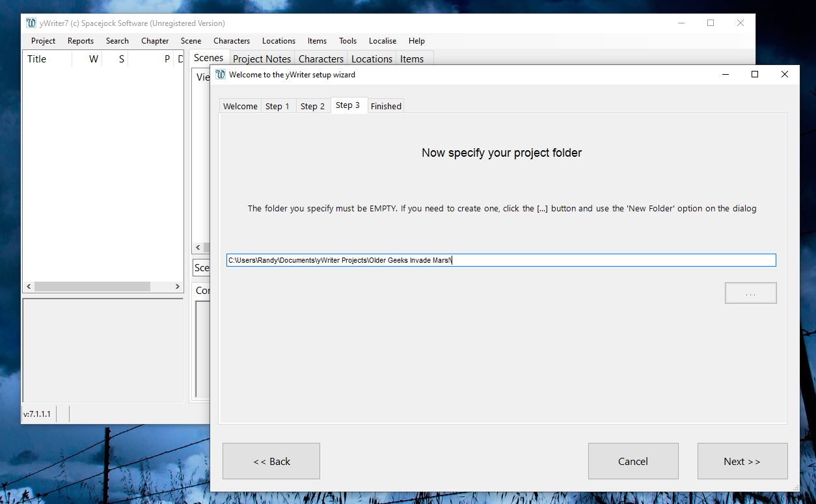Open the Characters menu in menu bar
Viewport: 816px width, 504px height.
[232, 41]
